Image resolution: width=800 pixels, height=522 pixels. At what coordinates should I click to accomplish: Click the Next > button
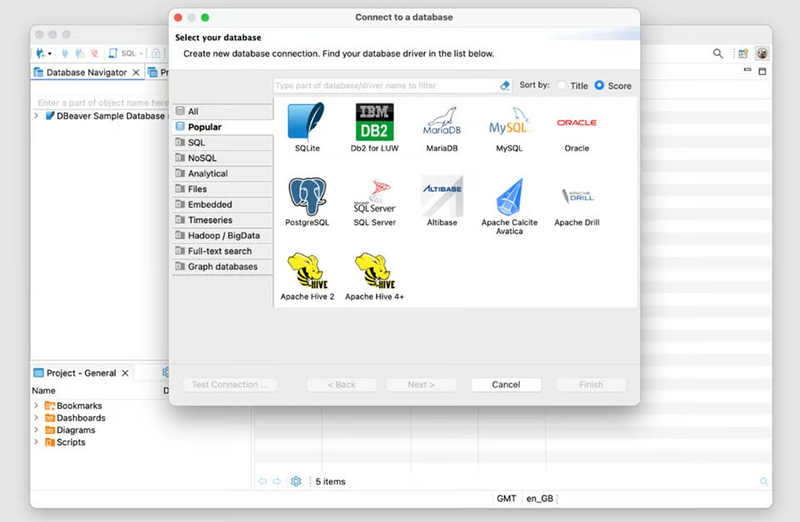[x=421, y=384]
